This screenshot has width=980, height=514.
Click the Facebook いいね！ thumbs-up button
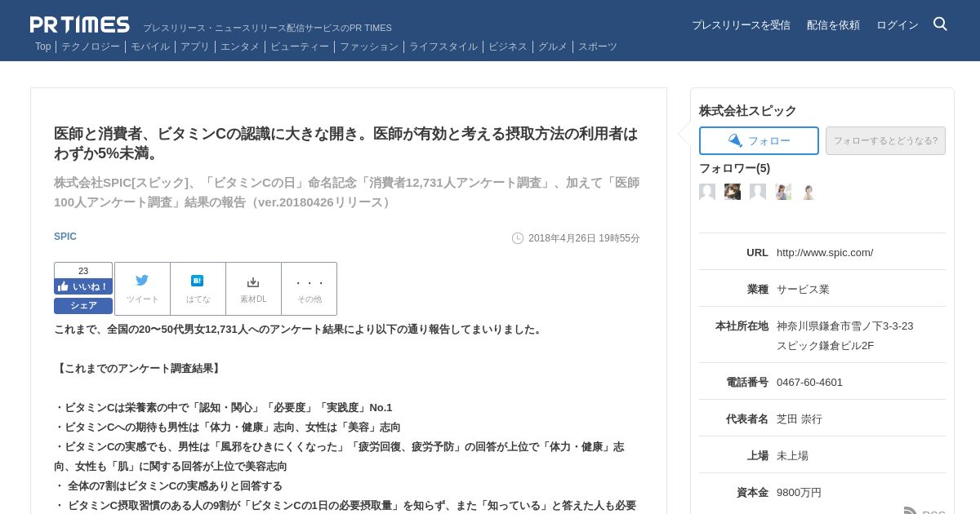click(x=83, y=286)
